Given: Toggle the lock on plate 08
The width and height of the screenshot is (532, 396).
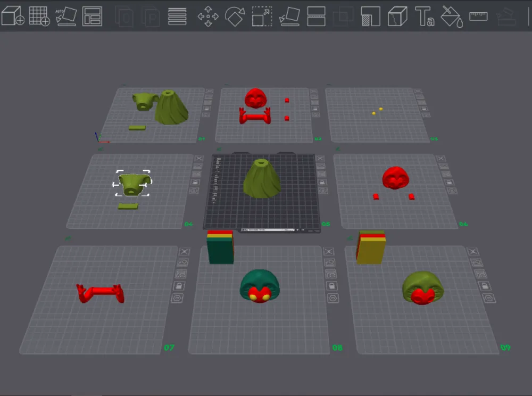Looking at the screenshot, I should coord(331,286).
